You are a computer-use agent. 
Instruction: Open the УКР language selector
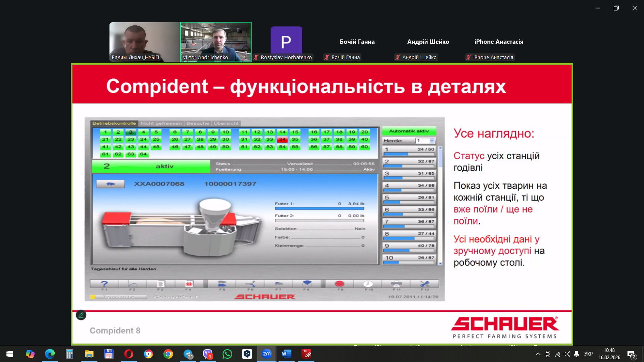[x=588, y=354]
